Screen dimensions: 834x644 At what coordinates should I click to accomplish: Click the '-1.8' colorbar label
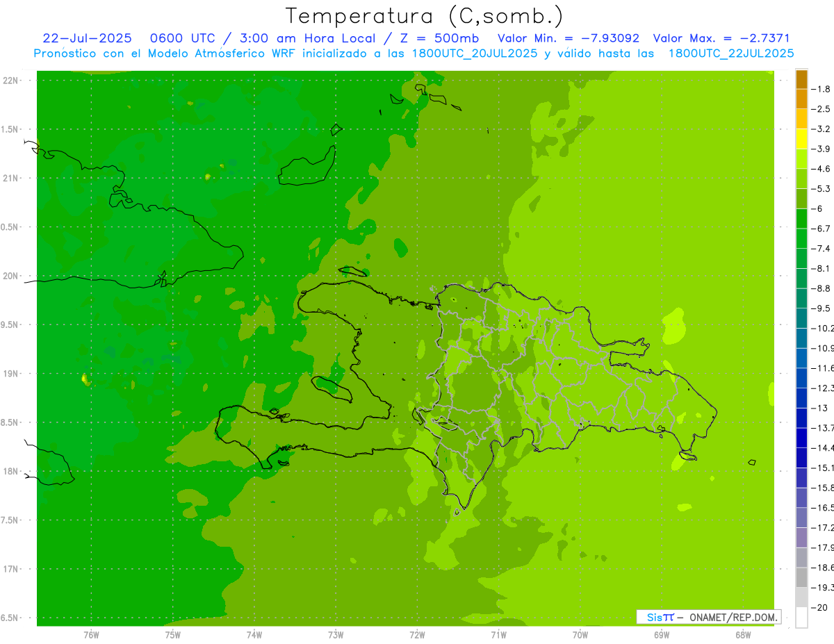[821, 89]
